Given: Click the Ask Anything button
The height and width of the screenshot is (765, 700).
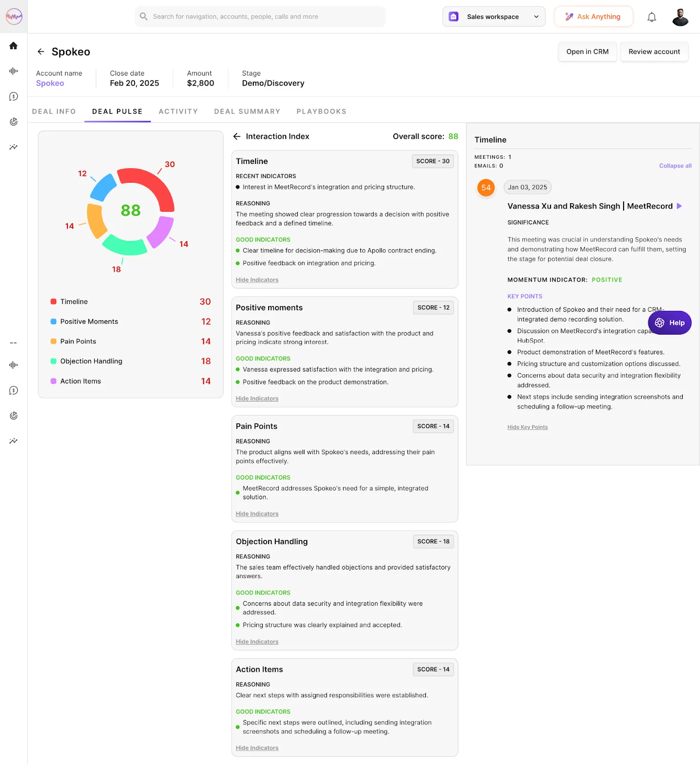Looking at the screenshot, I should click(x=593, y=16).
